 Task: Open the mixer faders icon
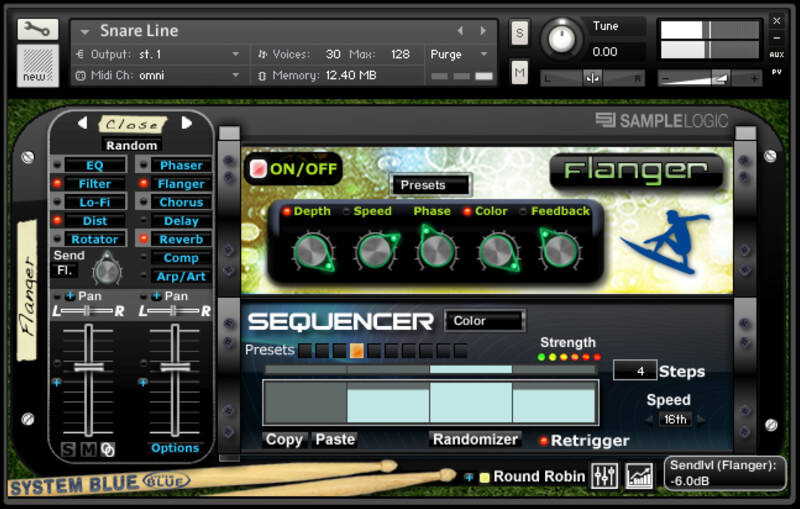605,476
